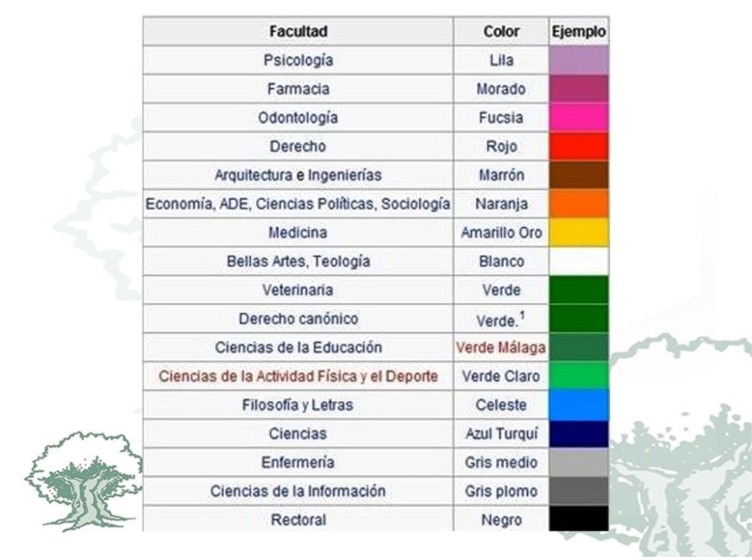Click the footnote 1 beside Verde
Viewport: 752px width, 560px height.
[x=523, y=315]
